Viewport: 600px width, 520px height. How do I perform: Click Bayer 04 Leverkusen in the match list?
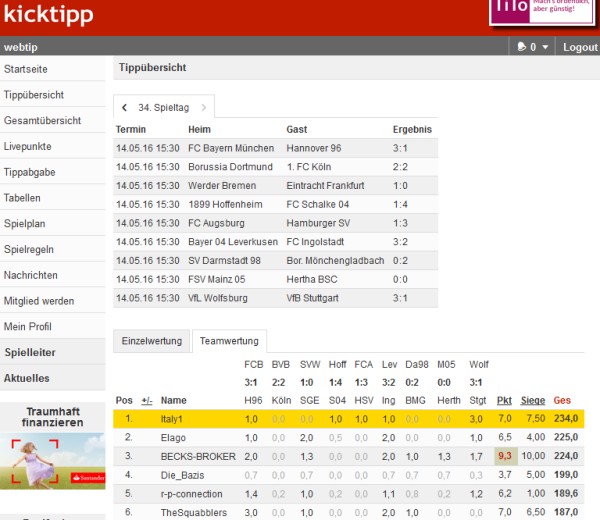click(233, 242)
